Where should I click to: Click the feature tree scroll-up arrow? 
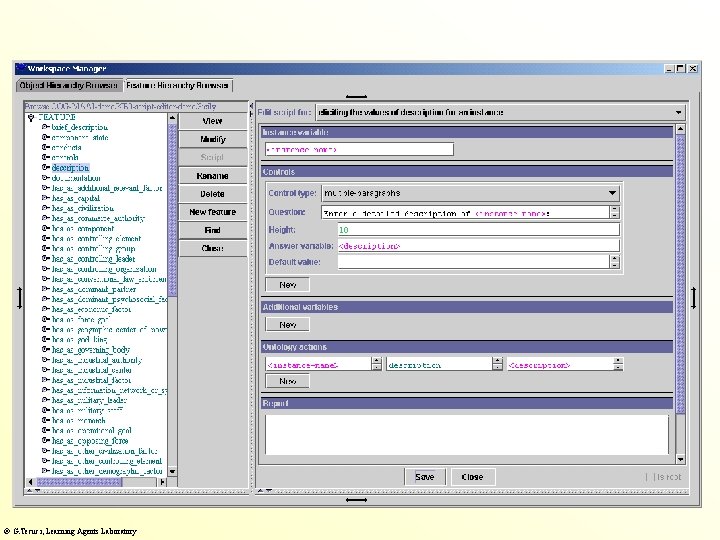(x=172, y=116)
